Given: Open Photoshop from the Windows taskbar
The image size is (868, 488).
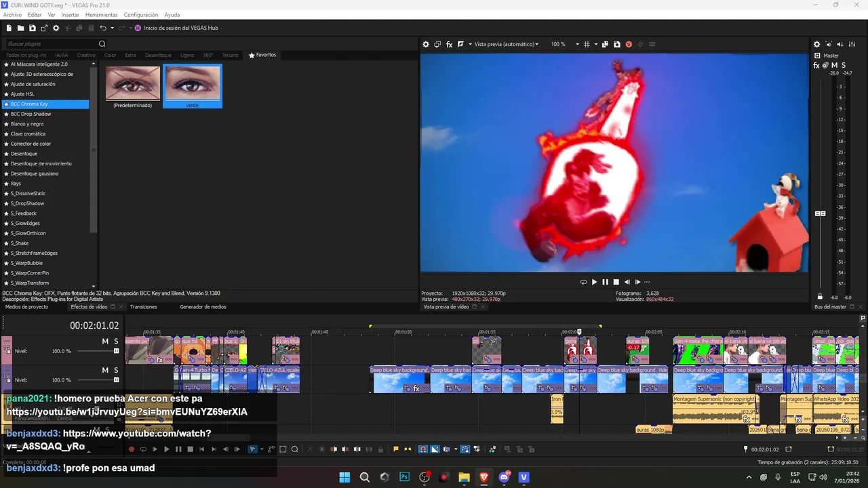Looking at the screenshot, I should click(404, 477).
